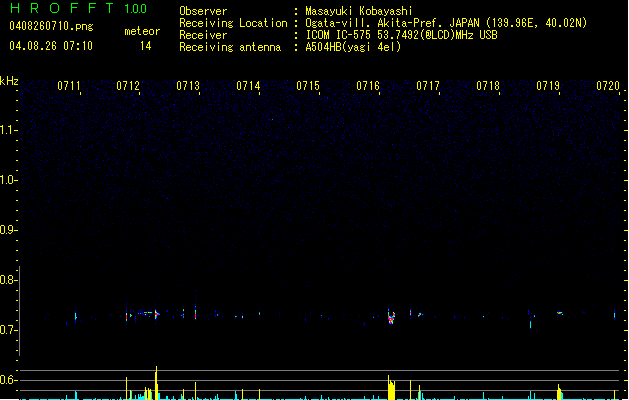This screenshot has width=629, height=400.
Task: Click the strong meteor echo after 0716
Action: [392, 317]
